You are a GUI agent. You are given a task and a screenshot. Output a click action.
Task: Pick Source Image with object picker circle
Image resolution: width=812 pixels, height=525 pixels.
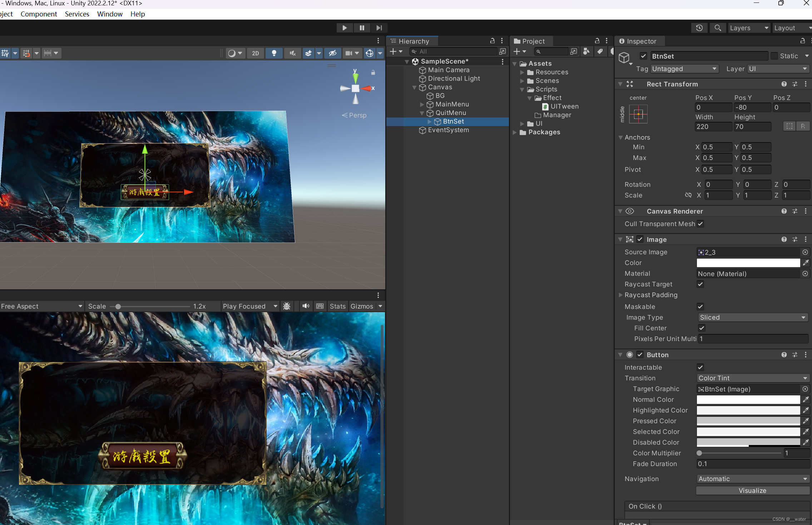click(x=805, y=252)
